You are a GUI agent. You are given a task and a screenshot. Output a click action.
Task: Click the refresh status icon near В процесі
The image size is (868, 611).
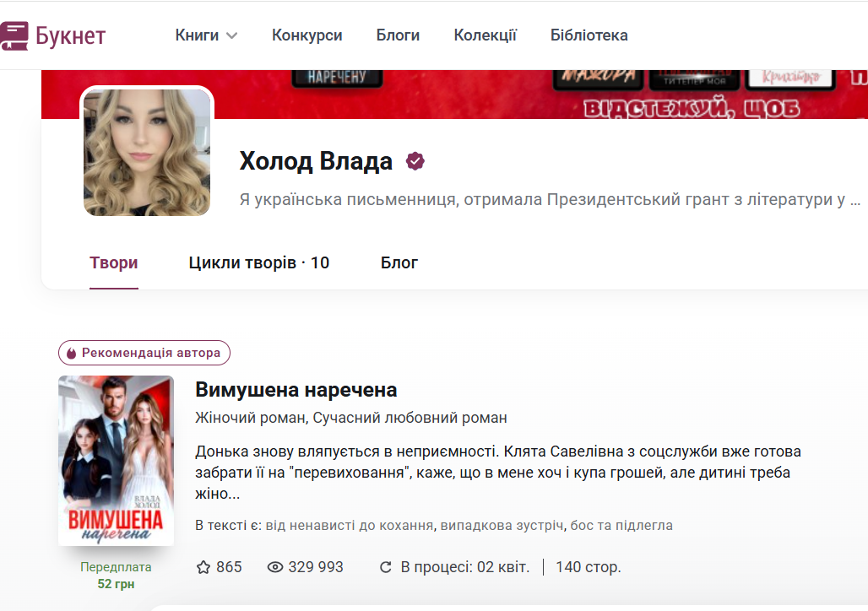[386, 567]
